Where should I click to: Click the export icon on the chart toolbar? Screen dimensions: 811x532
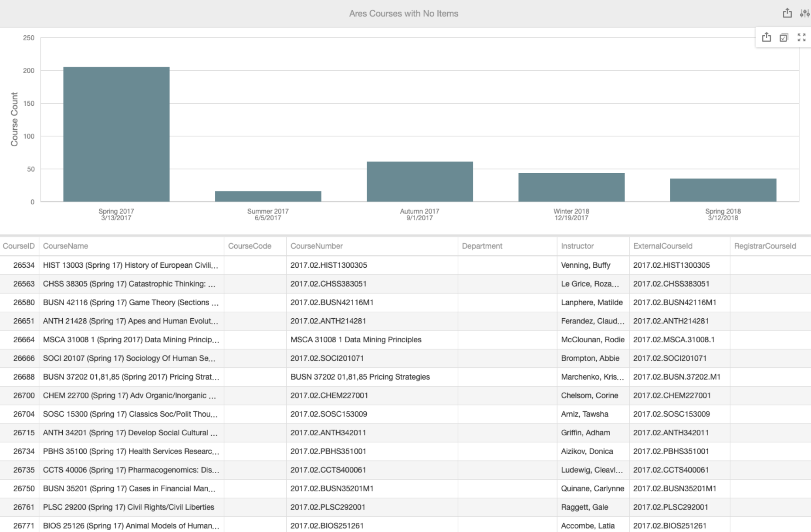767,37
